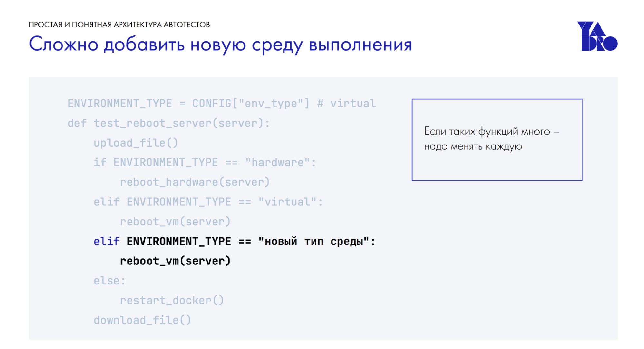Viewport: 644px width, 349px height.
Task: Select the slide title text
Action: (x=220, y=45)
